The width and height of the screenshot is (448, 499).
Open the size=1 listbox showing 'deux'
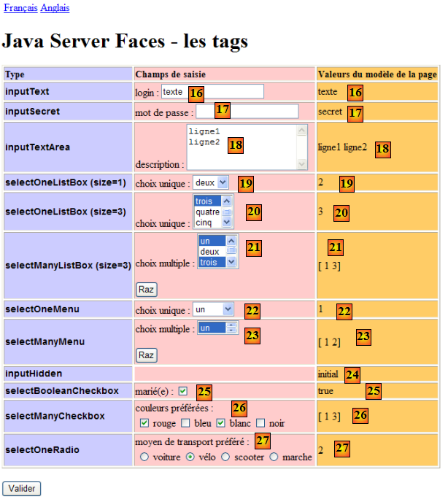tap(211, 182)
